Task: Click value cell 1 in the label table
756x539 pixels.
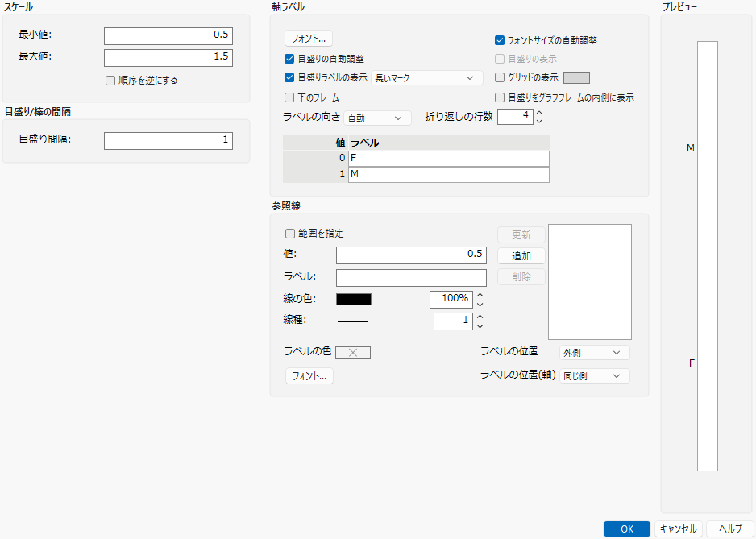Action: point(315,175)
